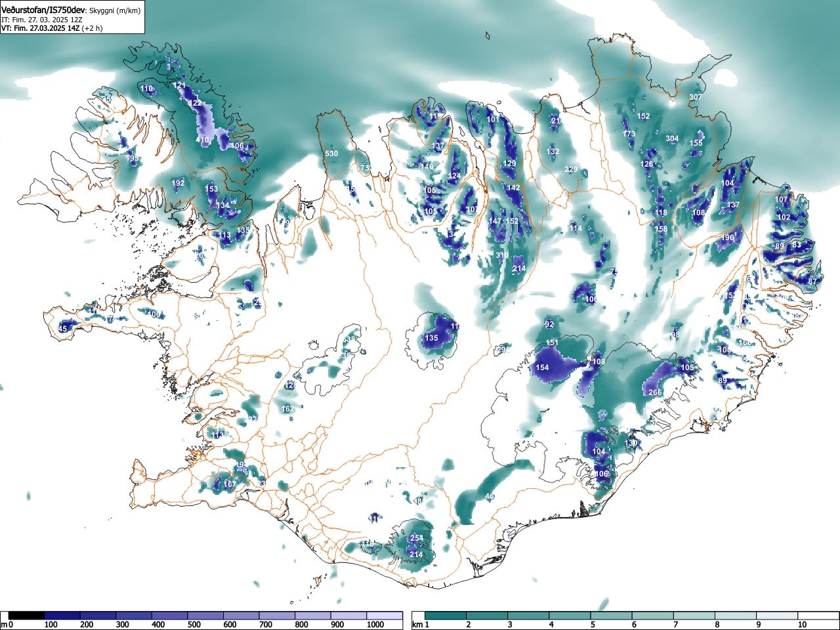Click the black 0–100 m legend swatch
This screenshot has width=840, height=630.
coord(27,616)
